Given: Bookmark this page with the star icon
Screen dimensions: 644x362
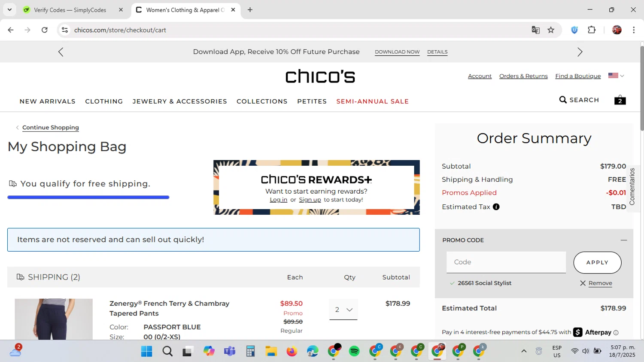Looking at the screenshot, I should pyautogui.click(x=551, y=30).
